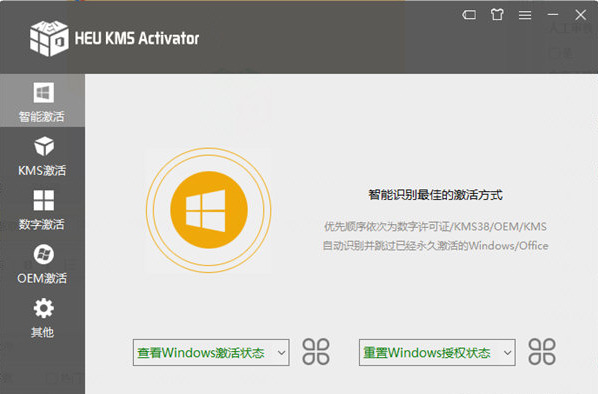The image size is (598, 394).
Task: Click the HEU KMS Activator cube logo
Action: [x=50, y=38]
